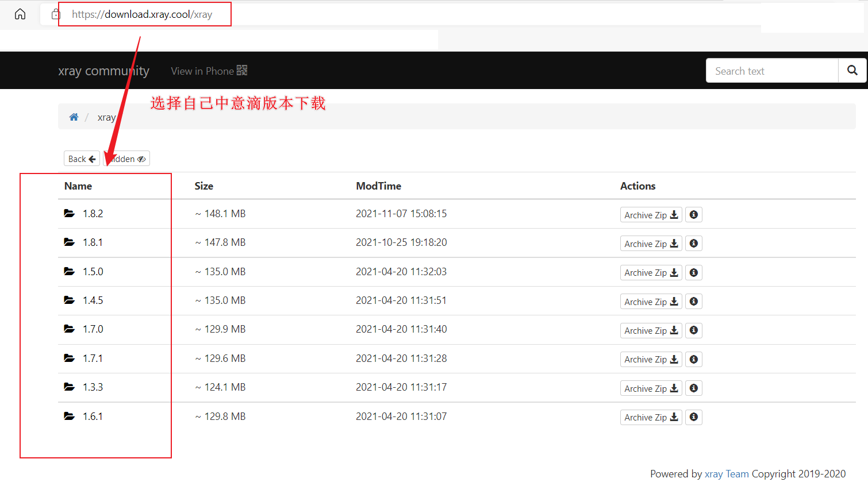Click the lock icon in address bar
Screen dimensions: 868x486
coord(56,14)
